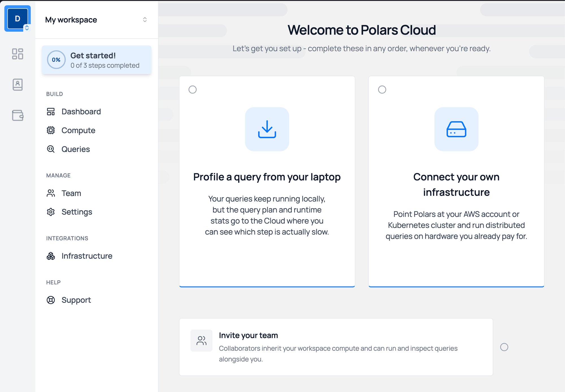The image size is (565, 392).
Task: Click the Collaborators inherit your workspace description
Action: point(338,354)
